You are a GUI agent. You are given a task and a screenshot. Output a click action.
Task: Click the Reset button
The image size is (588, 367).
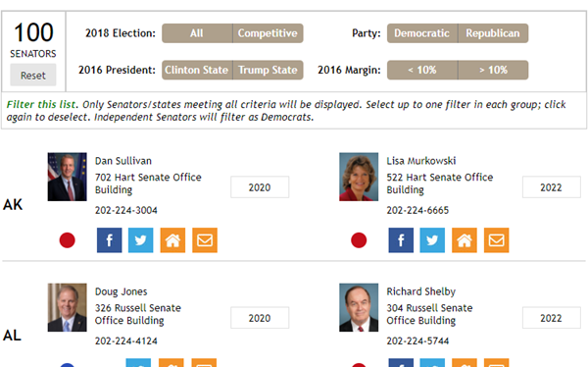(x=33, y=76)
